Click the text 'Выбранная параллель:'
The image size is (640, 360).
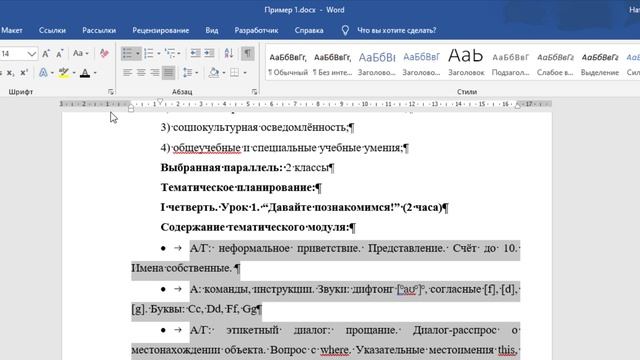(x=221, y=168)
